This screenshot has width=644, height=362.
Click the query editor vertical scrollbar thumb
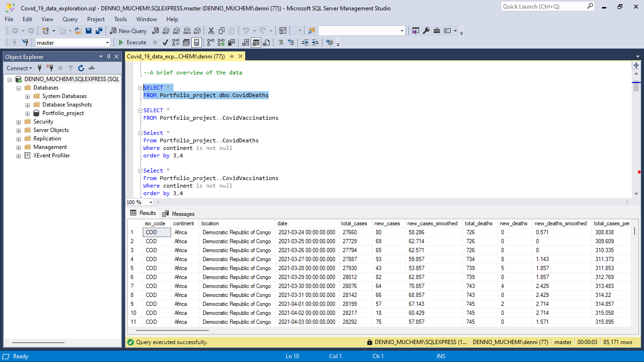pyautogui.click(x=636, y=87)
